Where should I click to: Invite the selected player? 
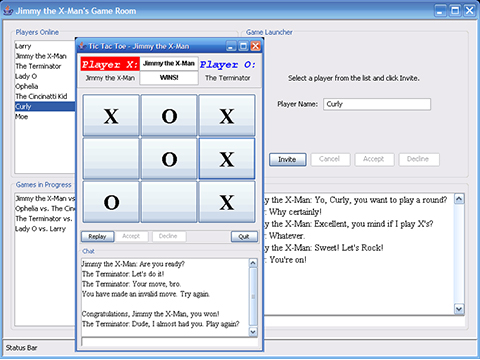pyautogui.click(x=287, y=159)
